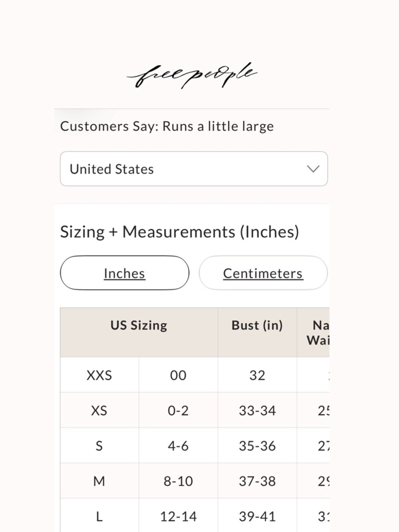Select the XS size cell

[99, 410]
